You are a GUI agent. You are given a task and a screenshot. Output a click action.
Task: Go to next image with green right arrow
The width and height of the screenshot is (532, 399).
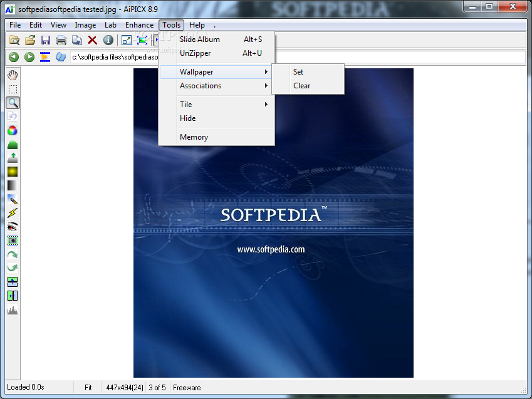pos(29,56)
